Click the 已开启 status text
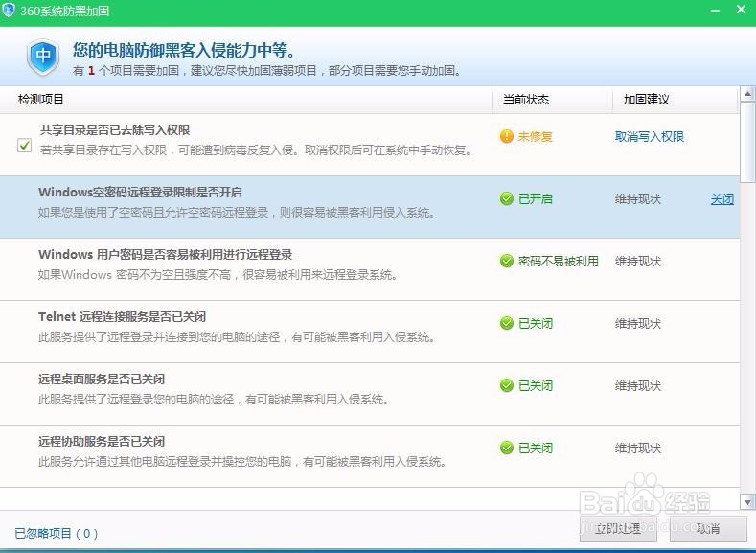 [x=536, y=199]
